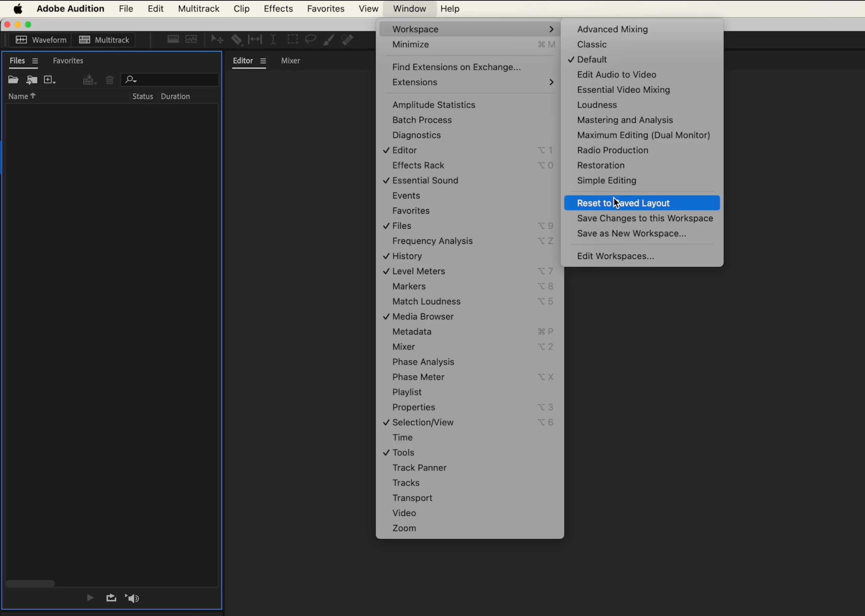Select the Spot Healing Brush tool
The width and height of the screenshot is (865, 616).
pos(347,39)
